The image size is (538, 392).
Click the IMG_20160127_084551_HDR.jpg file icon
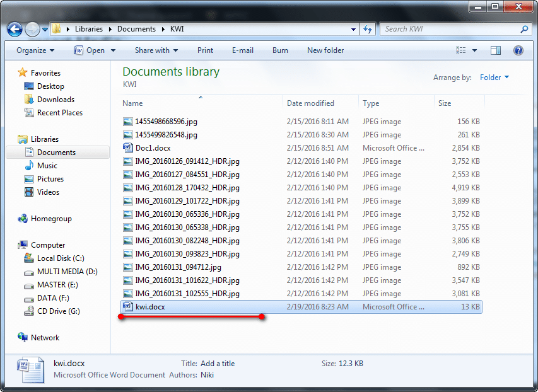pos(128,175)
